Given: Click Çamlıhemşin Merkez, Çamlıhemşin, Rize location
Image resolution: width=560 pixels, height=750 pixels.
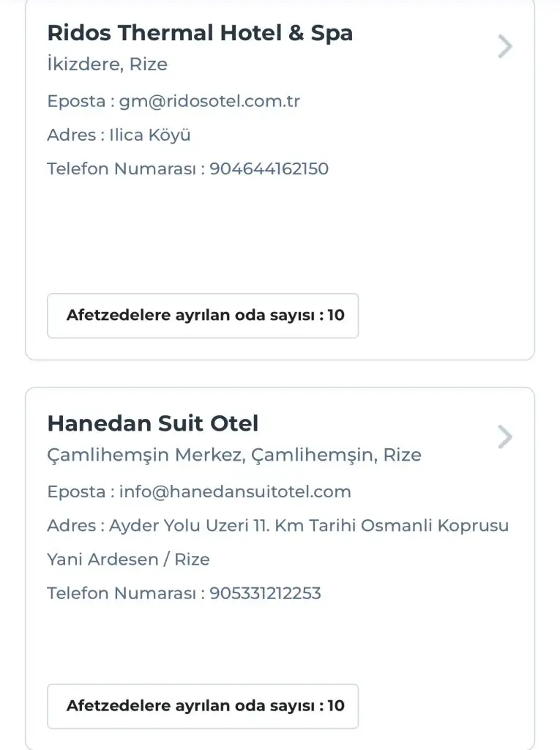Looking at the screenshot, I should 234,455.
